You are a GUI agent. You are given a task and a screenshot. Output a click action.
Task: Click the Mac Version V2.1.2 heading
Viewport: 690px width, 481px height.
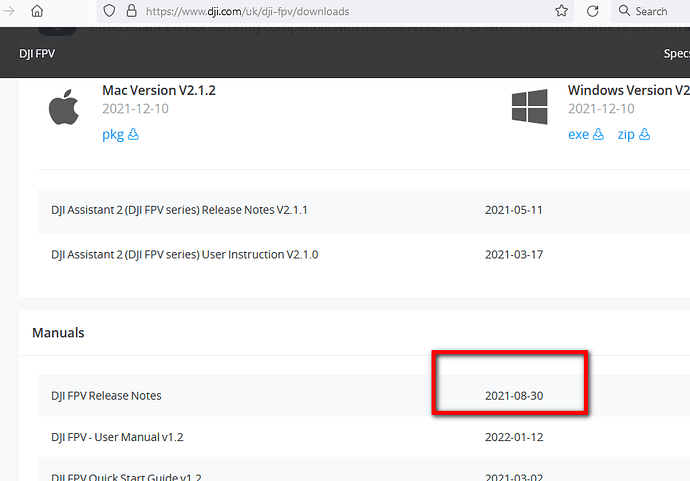(x=159, y=90)
